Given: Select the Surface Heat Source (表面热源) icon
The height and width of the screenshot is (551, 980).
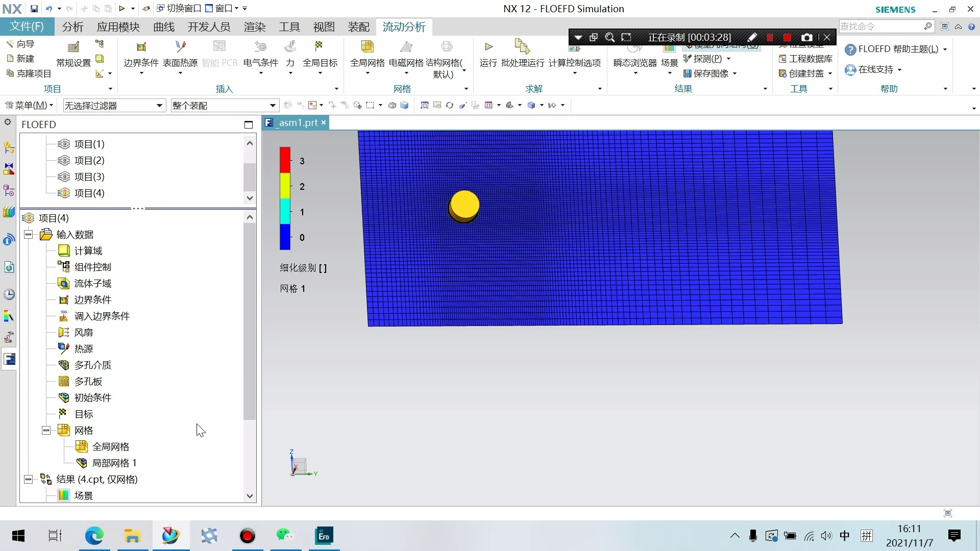Looking at the screenshot, I should [180, 47].
